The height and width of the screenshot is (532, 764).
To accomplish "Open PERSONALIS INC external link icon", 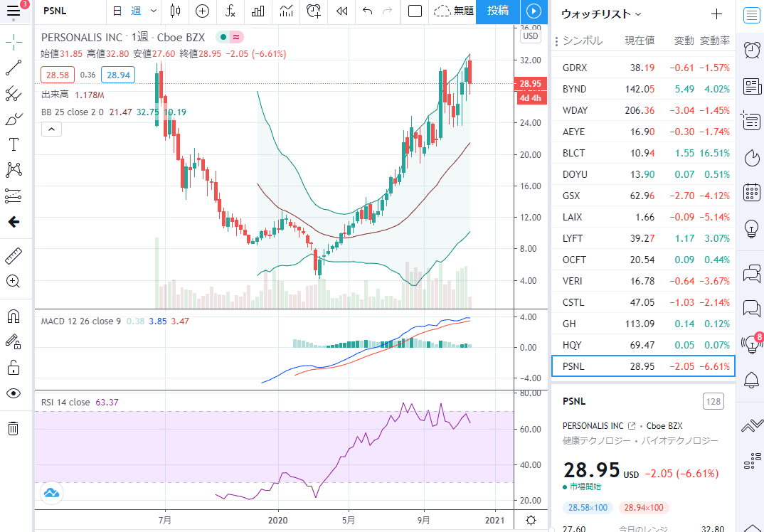I will [632, 426].
